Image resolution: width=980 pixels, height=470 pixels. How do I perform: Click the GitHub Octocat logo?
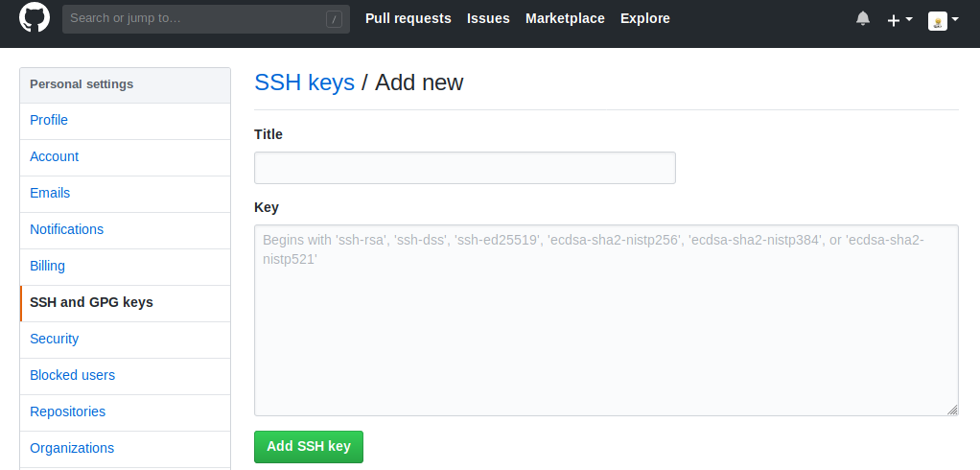35,18
